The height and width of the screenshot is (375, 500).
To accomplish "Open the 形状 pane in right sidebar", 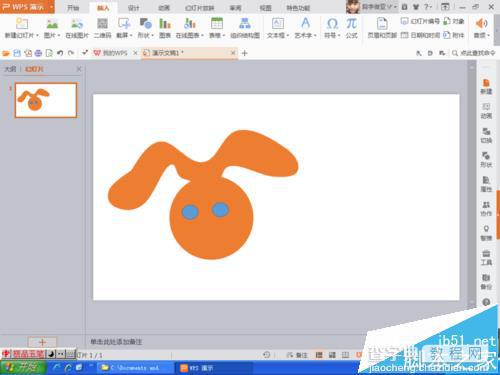I will point(486,160).
